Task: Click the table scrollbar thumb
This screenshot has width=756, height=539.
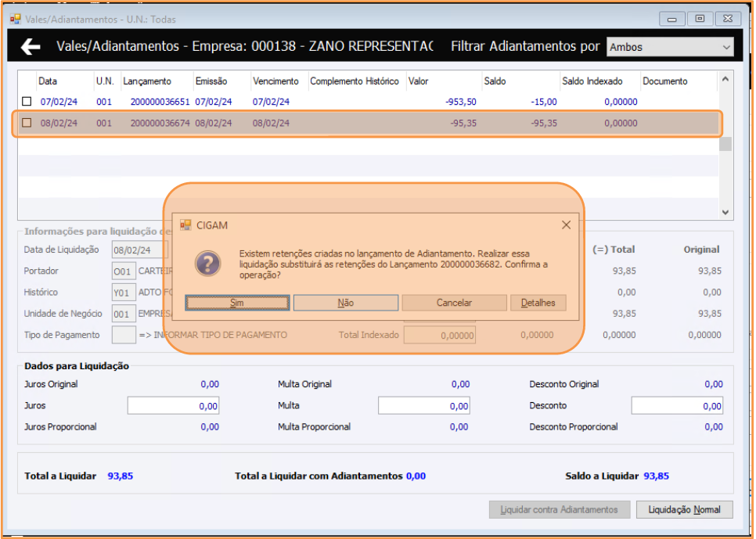Action: [x=725, y=144]
